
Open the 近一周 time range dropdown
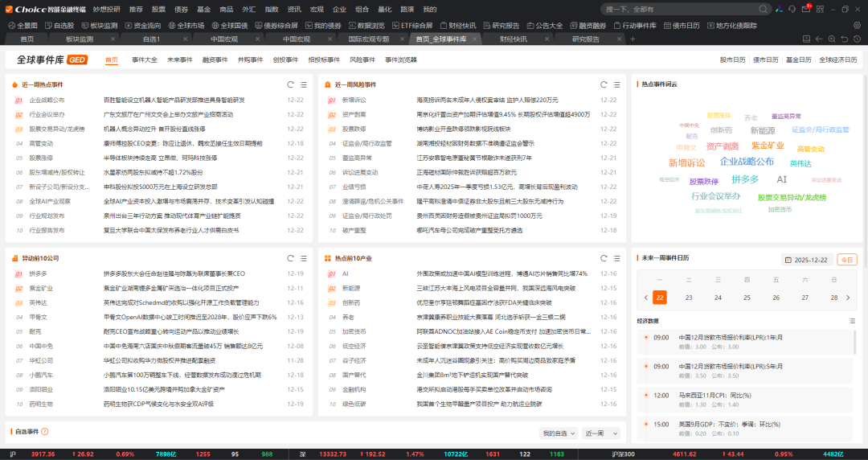pyautogui.click(x=601, y=433)
